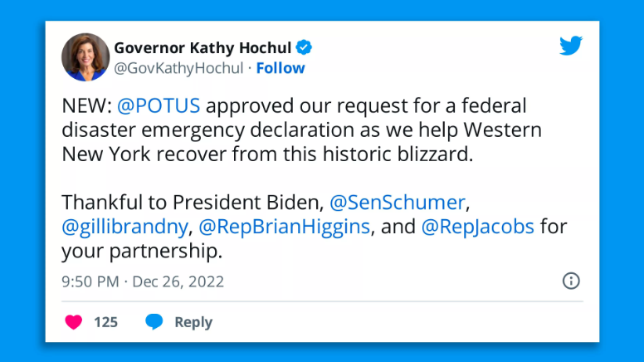Select the @RepJacobs mention
Screen dimensions: 644x362
click(x=477, y=227)
